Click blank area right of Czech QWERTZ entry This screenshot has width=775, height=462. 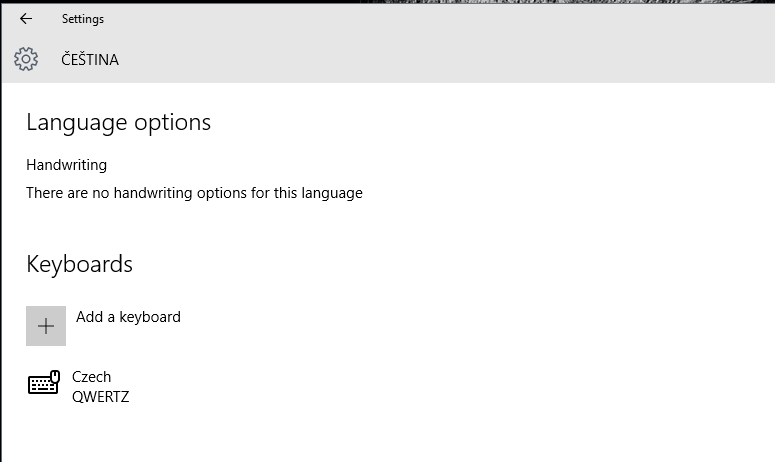[x=450, y=386]
